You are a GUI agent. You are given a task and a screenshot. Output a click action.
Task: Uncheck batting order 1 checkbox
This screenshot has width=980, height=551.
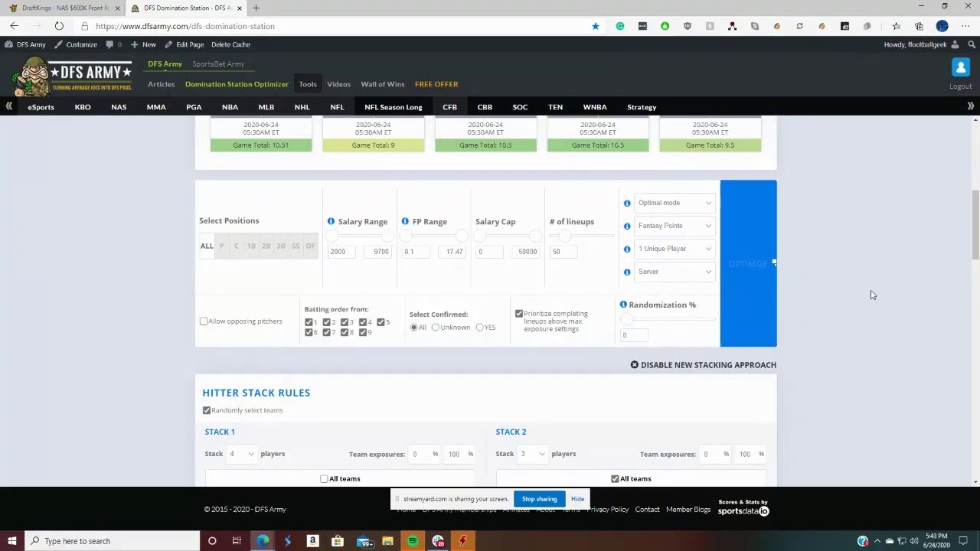(309, 322)
